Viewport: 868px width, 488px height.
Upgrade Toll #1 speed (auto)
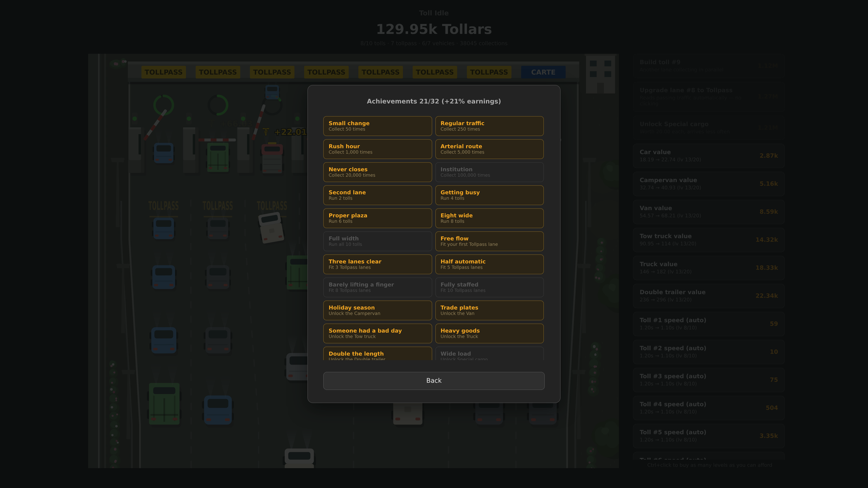click(708, 324)
